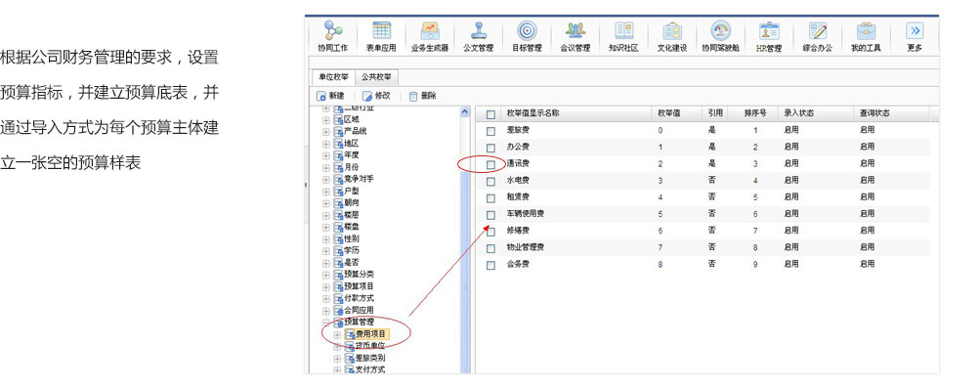The height and width of the screenshot is (387, 980).
Task: Check the 水电费 row checkbox
Action: coord(490,182)
